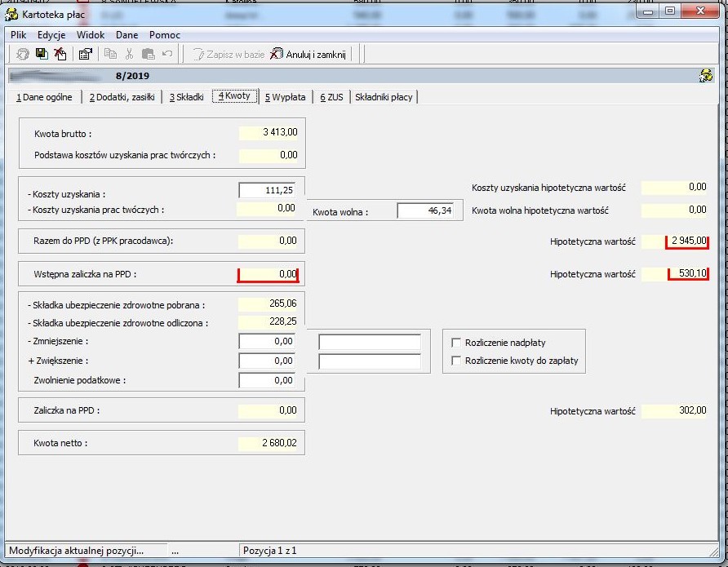Click the Zapisz w bazie button
Viewport: 728px width, 567px height.
click(229, 55)
